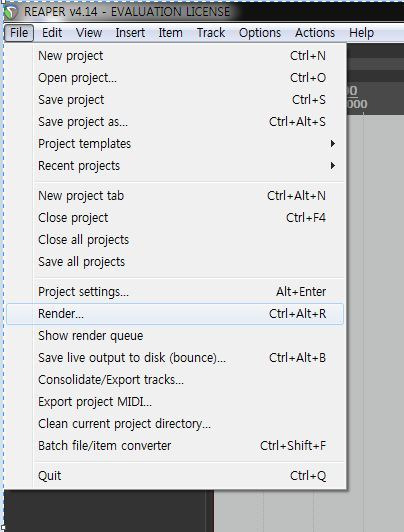This screenshot has height=532, width=404.
Task: Click the timeline ruler beside the menu
Action: (x=375, y=98)
